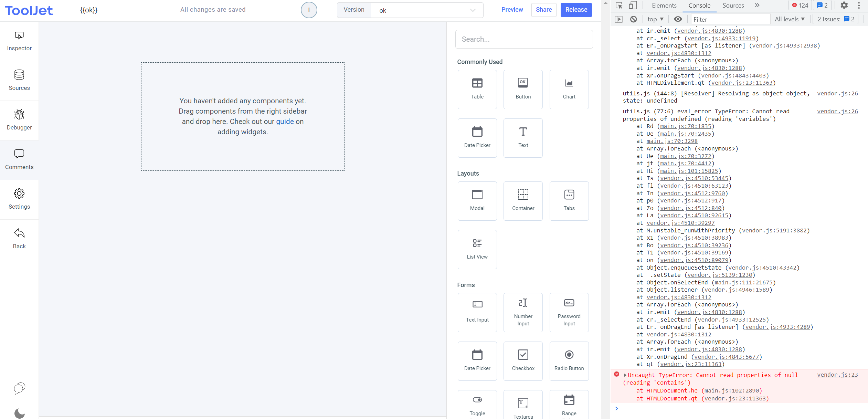Clear the DevTools console

pos(633,19)
